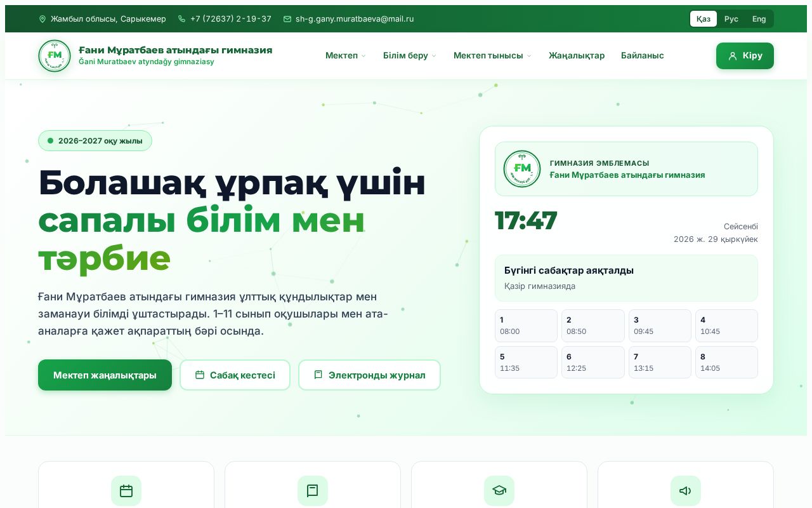The height and width of the screenshot is (508, 812).
Task: Click the book icon in the second feature card
Action: 313,491
